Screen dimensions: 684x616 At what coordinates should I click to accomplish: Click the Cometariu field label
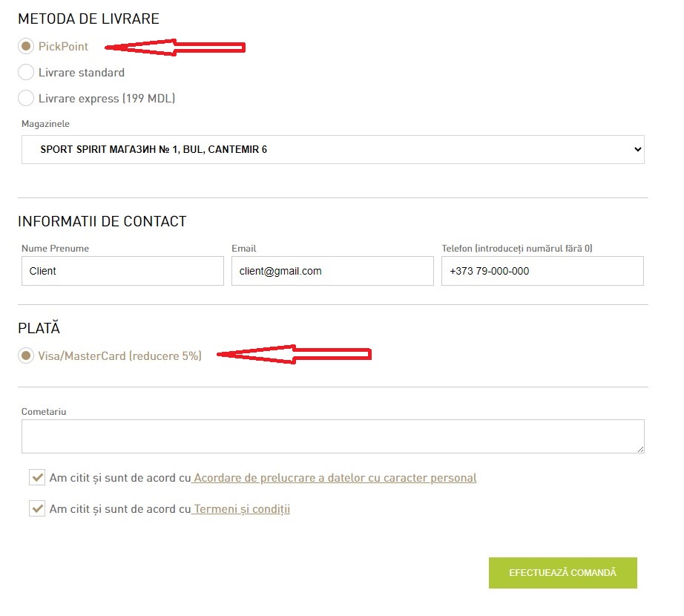point(44,412)
